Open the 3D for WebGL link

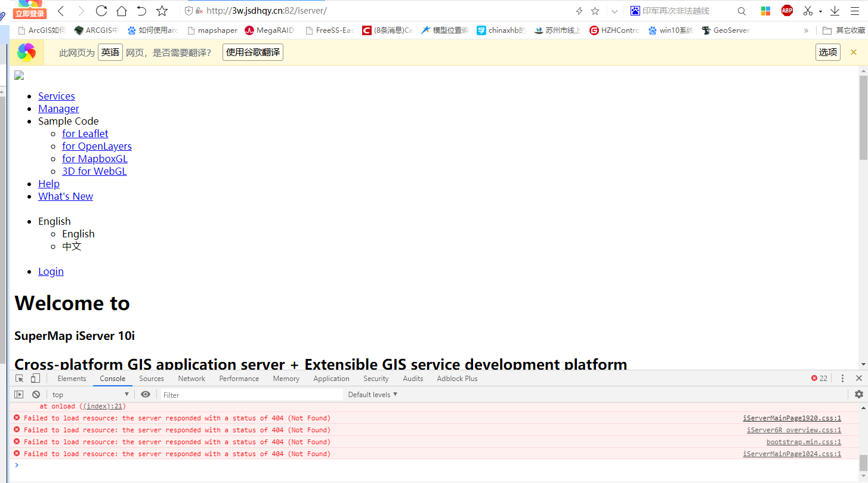pos(94,171)
